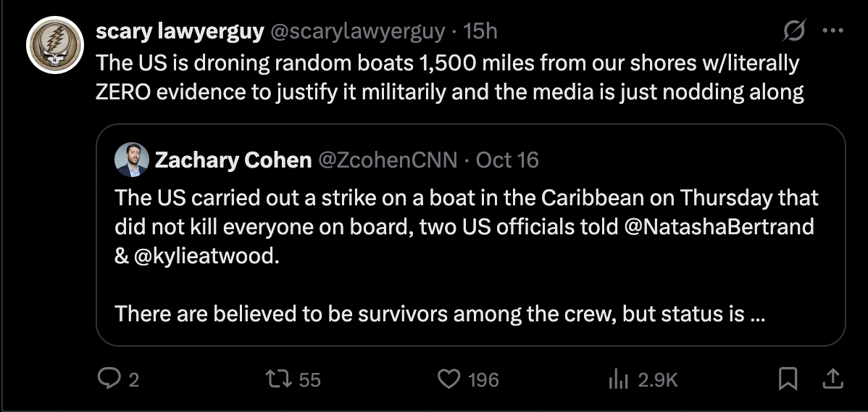Image resolution: width=868 pixels, height=412 pixels.
Task: Click Zachary Cohen's profile photo
Action: 131,160
